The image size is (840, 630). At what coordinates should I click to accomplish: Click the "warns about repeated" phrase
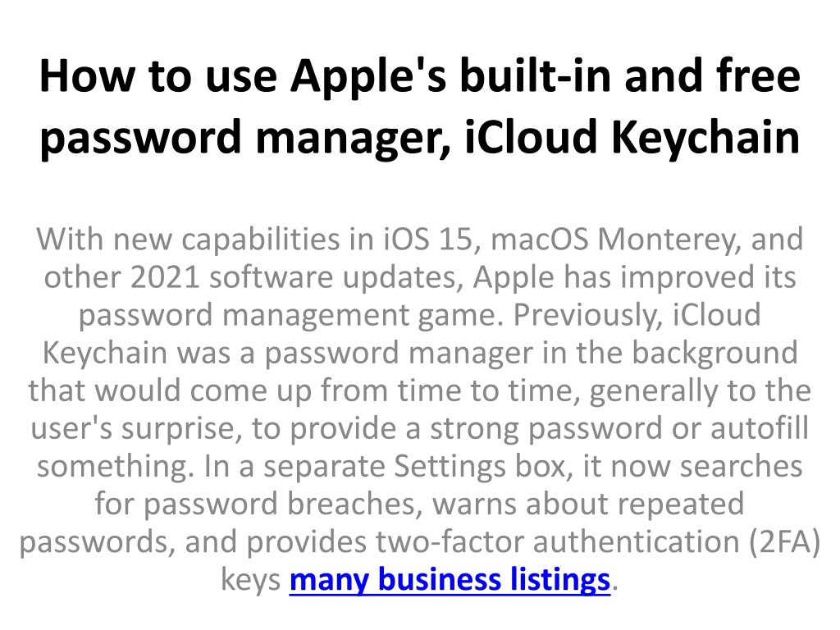coord(588,504)
